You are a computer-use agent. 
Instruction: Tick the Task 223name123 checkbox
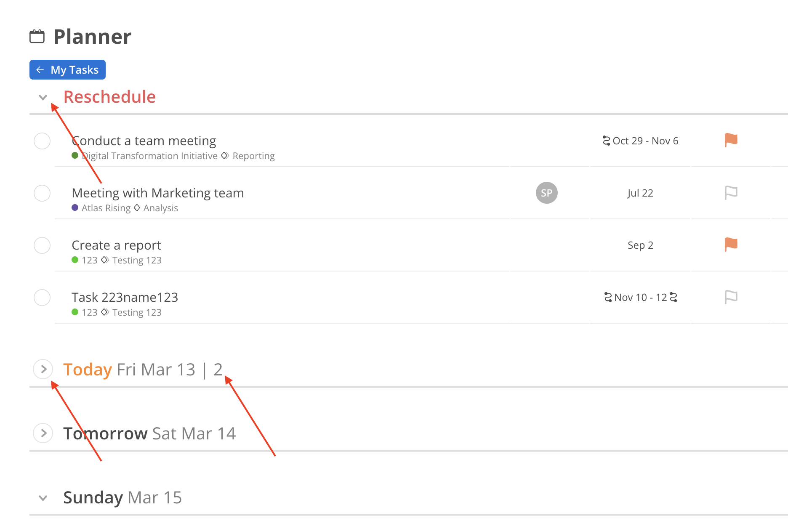tap(42, 298)
